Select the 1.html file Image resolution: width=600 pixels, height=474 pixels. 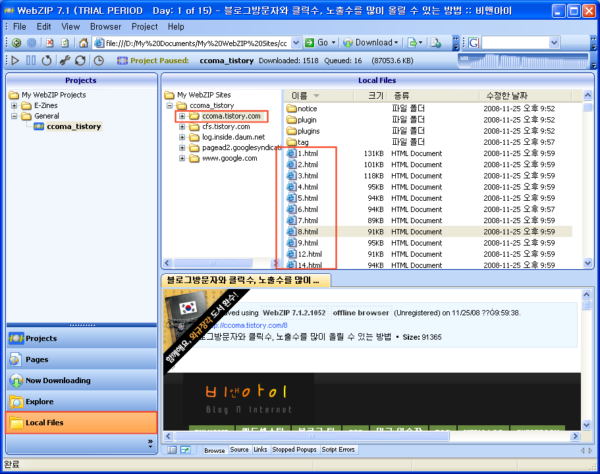(308, 153)
